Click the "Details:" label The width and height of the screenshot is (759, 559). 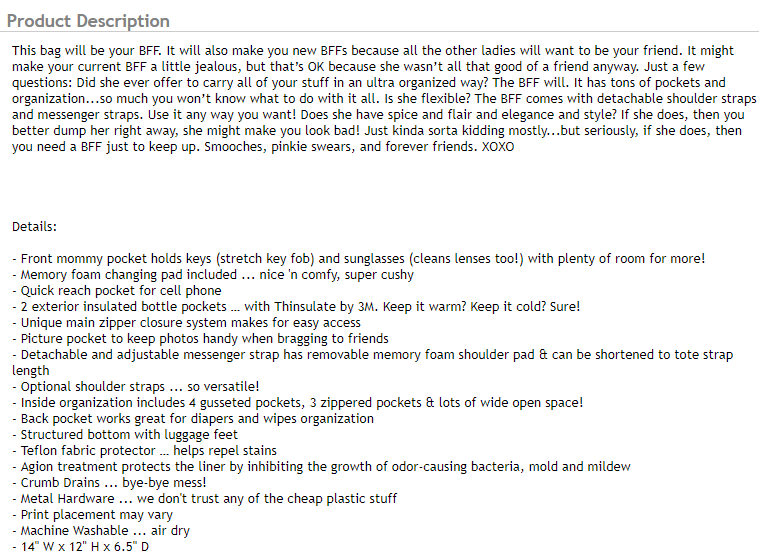[35, 227]
